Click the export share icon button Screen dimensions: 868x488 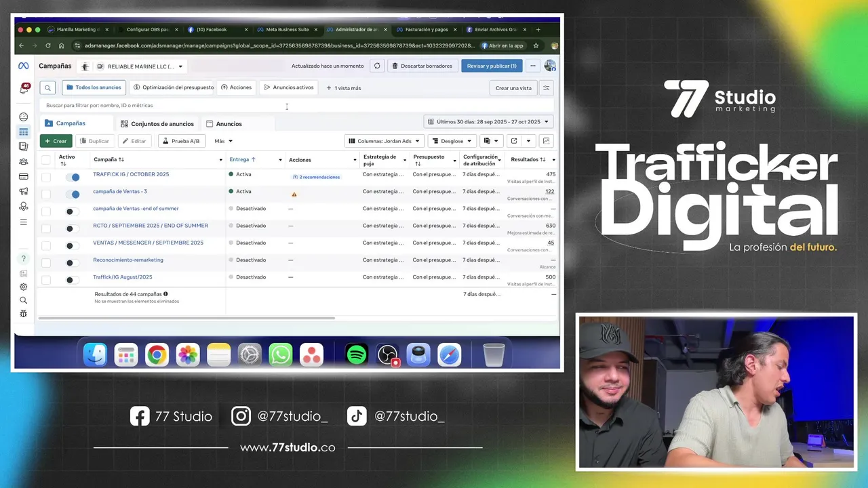click(x=513, y=141)
